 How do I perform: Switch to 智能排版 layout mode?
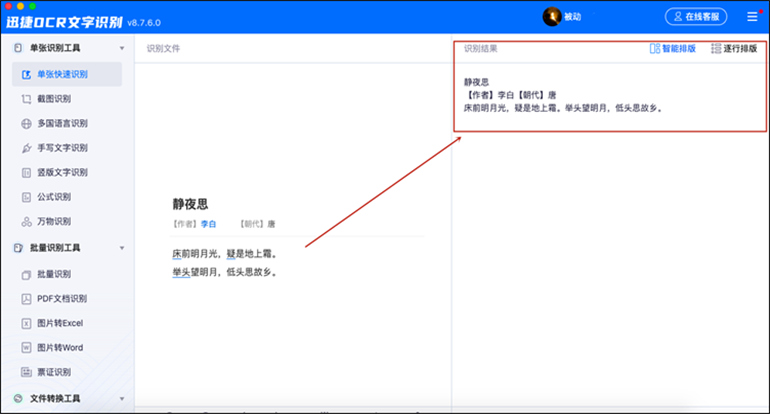(x=672, y=48)
